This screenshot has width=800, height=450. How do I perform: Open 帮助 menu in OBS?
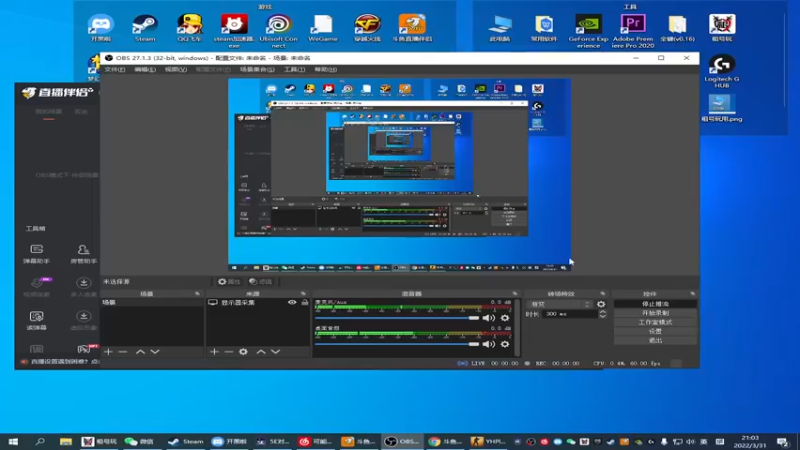click(x=326, y=69)
